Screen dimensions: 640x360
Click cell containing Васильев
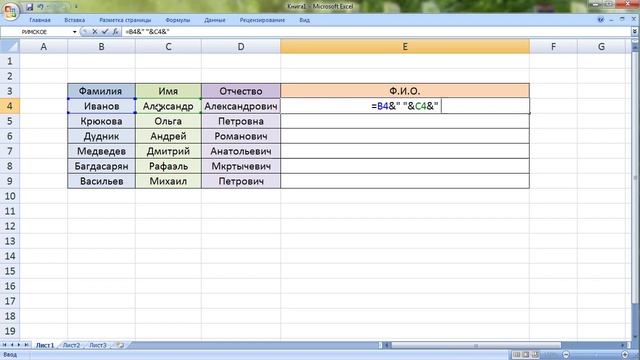[x=101, y=181]
